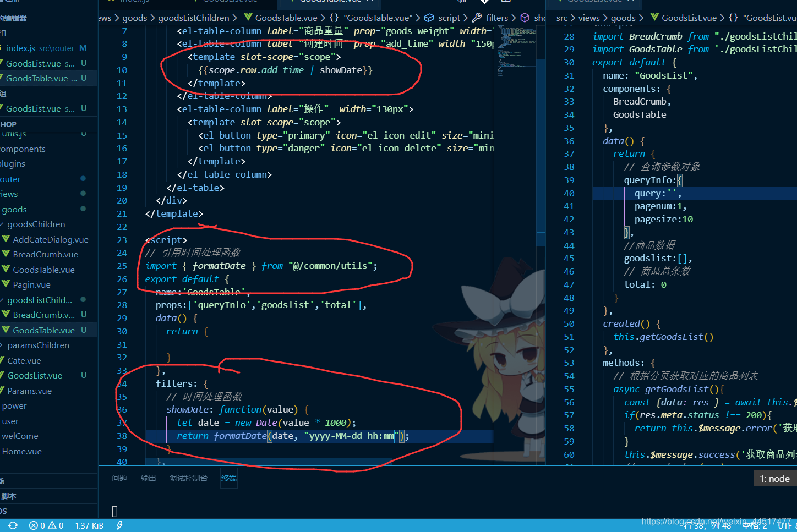Click line number 22 in the left editor gutter
797x532 pixels.
click(122, 227)
